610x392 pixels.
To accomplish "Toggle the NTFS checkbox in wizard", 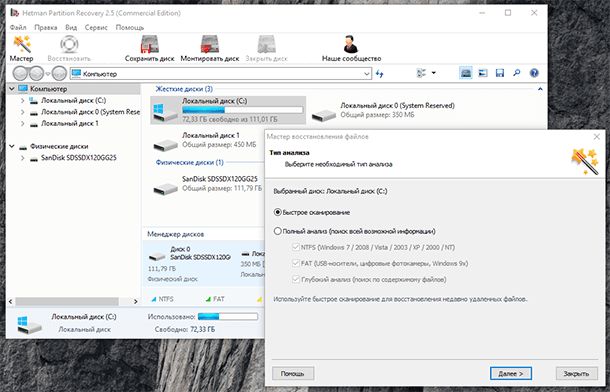I will point(296,247).
